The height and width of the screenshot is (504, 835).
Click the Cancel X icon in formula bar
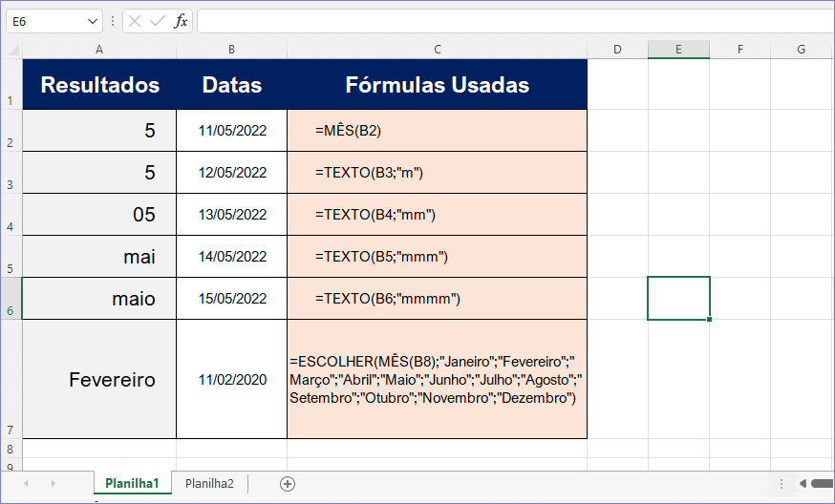[x=136, y=21]
